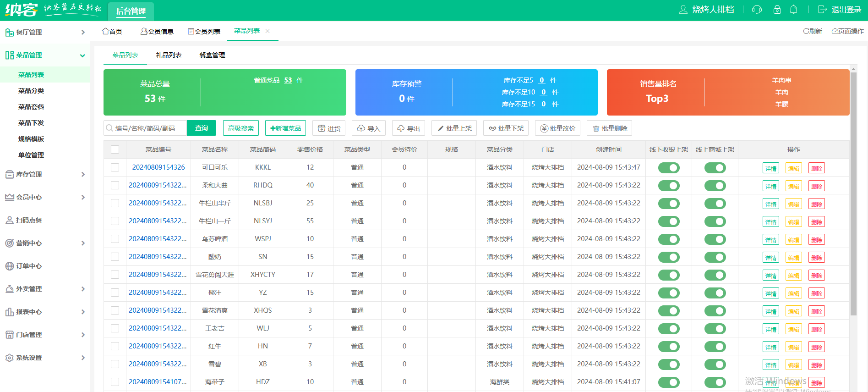The width and height of the screenshot is (868, 392).
Task: Click the 外卖管理 sidebar icon
Action: (x=9, y=289)
